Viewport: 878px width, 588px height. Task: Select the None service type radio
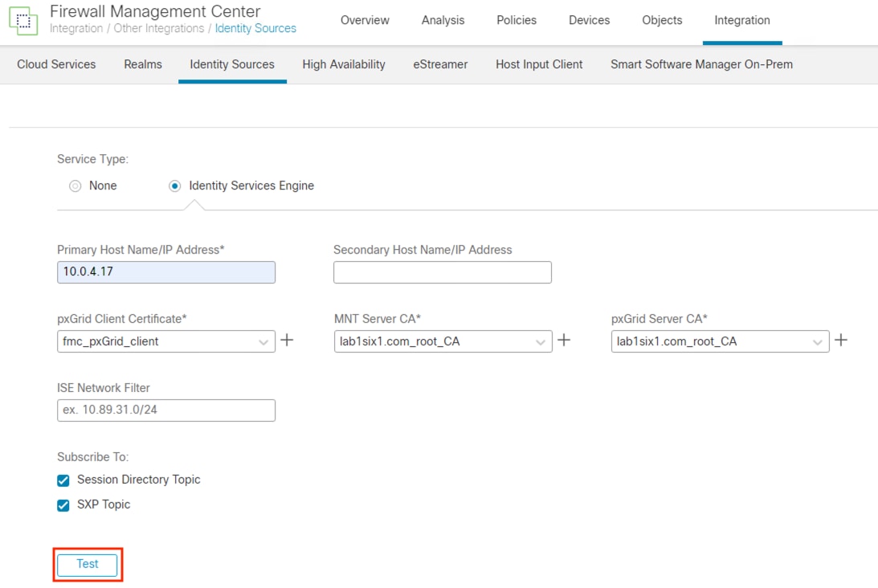(75, 186)
